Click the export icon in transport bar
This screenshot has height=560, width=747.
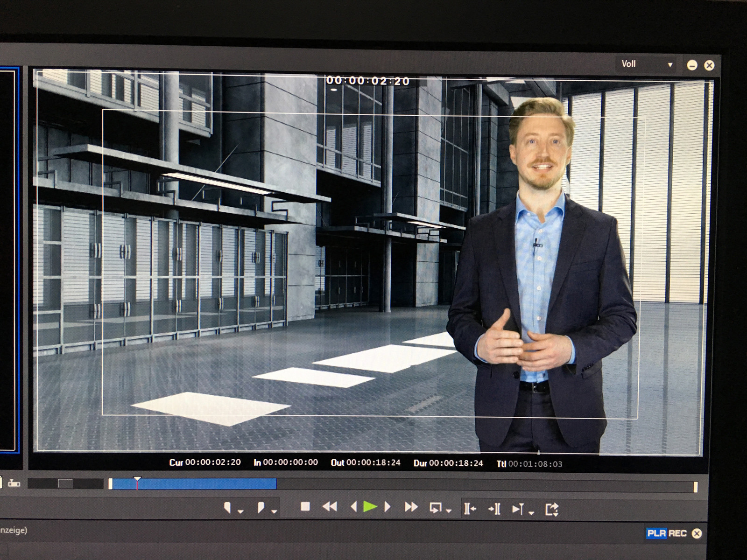[551, 509]
